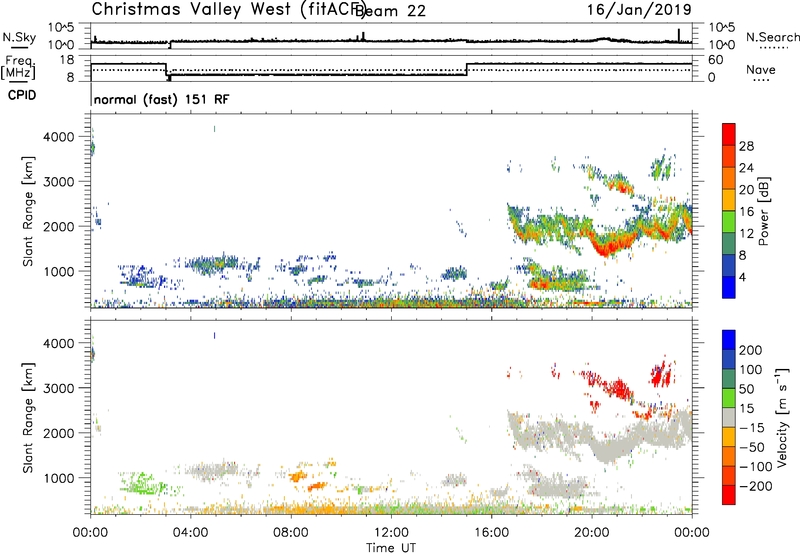This screenshot has width=800, height=554.
Task: Click the "04:00" time tick label
Action: click(x=191, y=533)
